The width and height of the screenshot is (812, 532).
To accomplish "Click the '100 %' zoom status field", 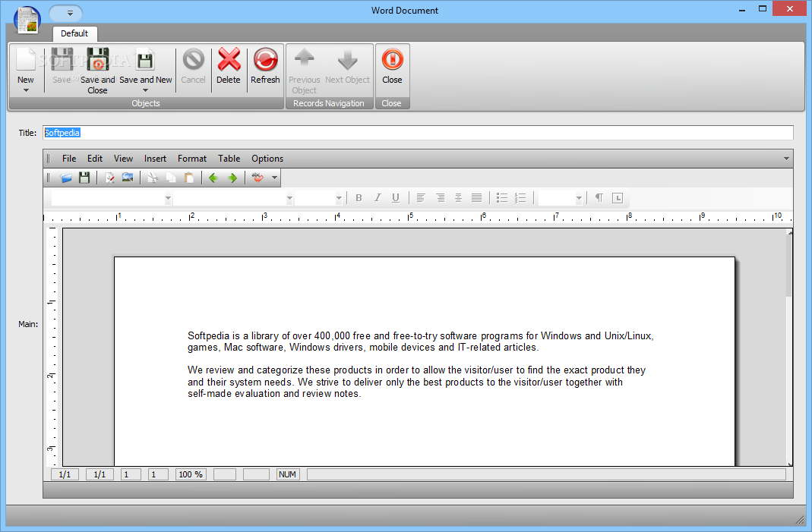I will pos(191,474).
